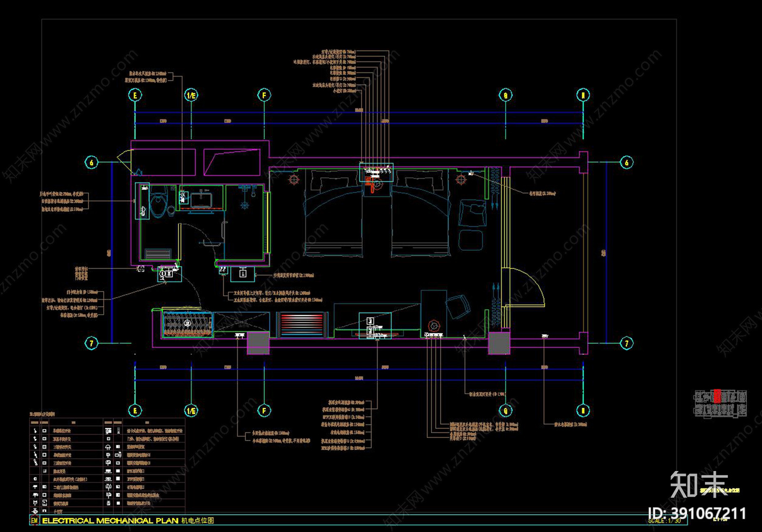762x532 pixels.
Task: Click the left-side grid bubble numbered 7
Action: [x=91, y=343]
